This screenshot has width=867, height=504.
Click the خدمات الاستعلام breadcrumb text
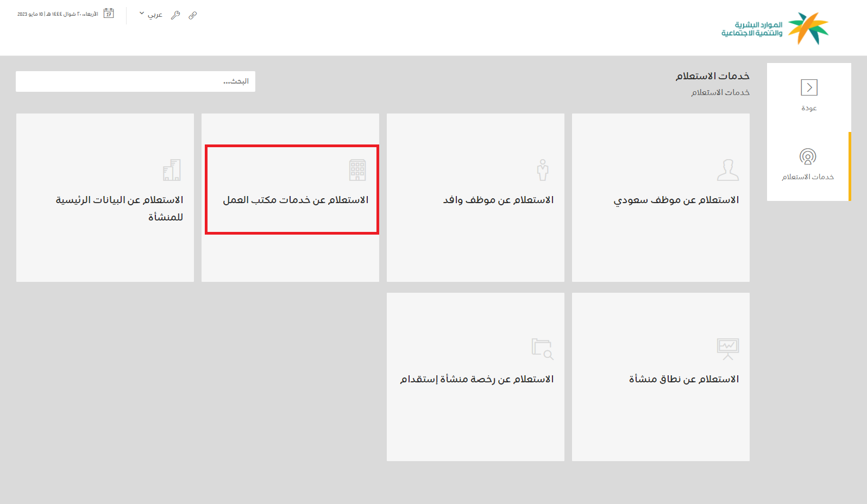point(720,92)
